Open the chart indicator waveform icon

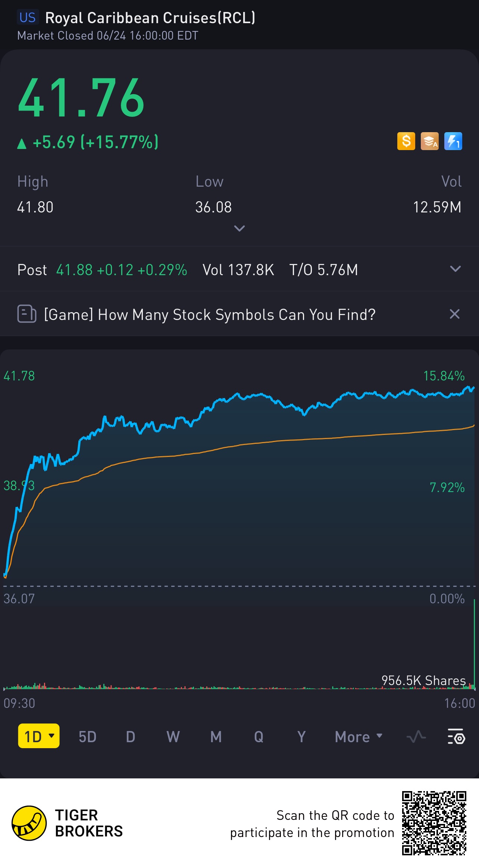click(x=416, y=737)
